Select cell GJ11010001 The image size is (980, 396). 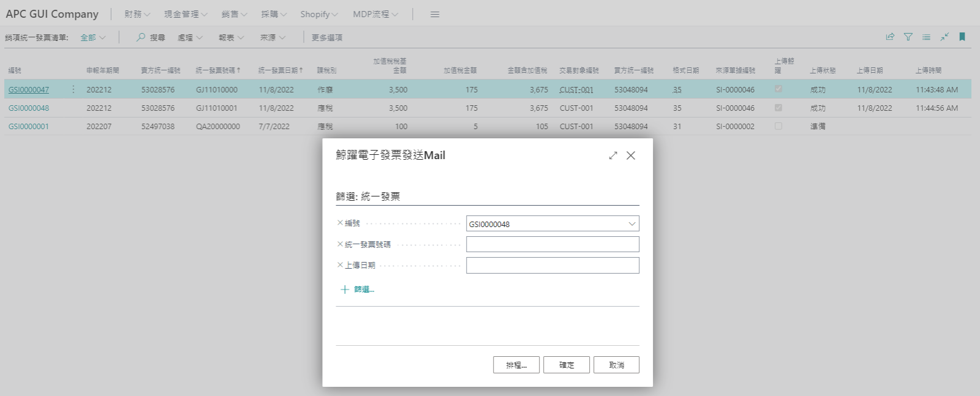coord(217,108)
